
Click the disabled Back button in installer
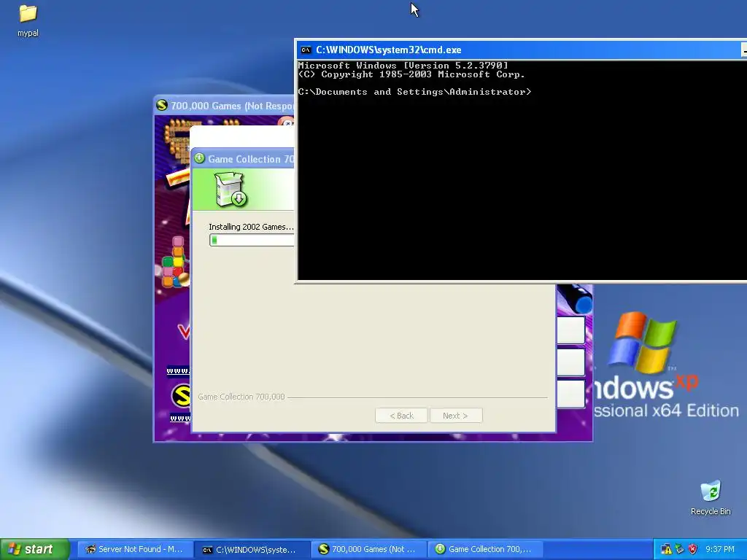[x=402, y=415]
